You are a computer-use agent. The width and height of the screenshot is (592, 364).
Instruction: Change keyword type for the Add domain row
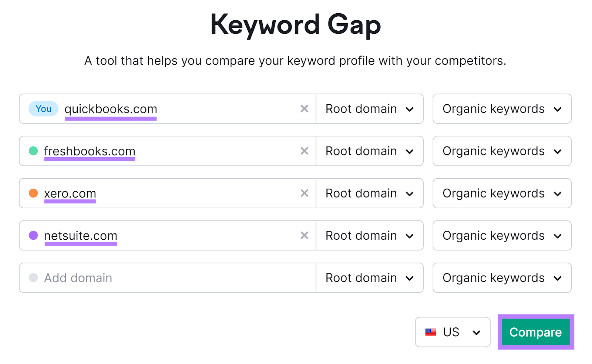click(x=501, y=277)
